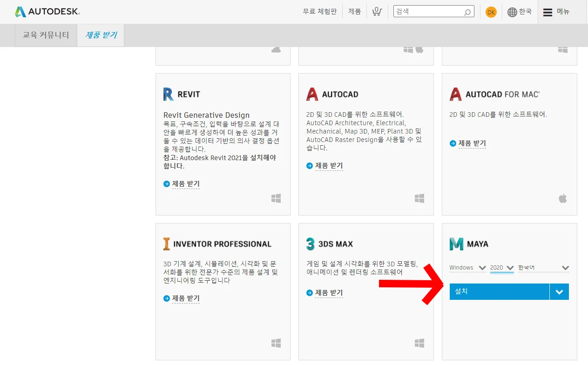Click arrow icon beside AutoCAD 제품 받기

(310, 166)
